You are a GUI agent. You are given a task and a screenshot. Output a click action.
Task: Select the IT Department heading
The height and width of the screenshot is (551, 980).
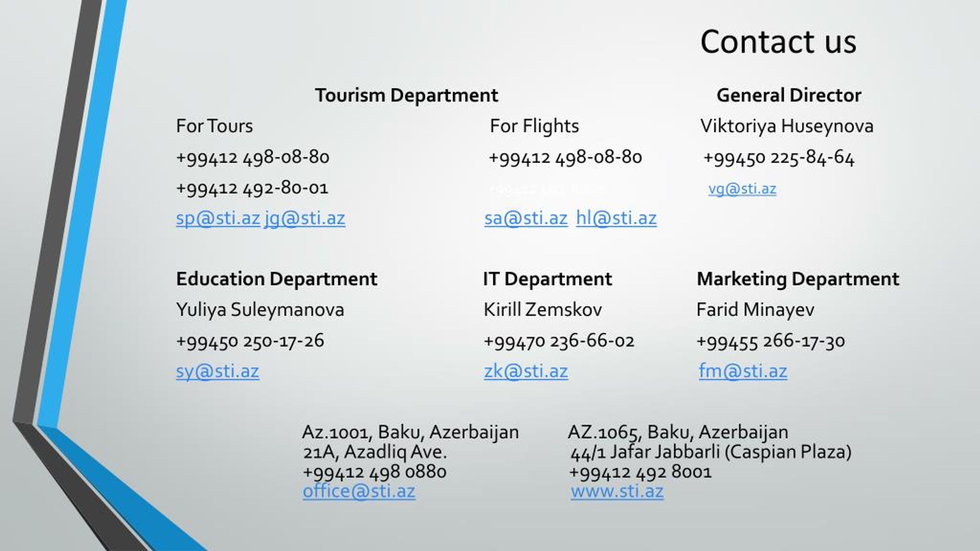(547, 279)
